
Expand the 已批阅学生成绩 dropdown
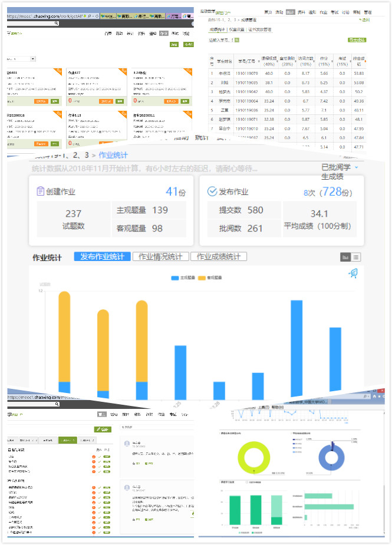(x=357, y=168)
